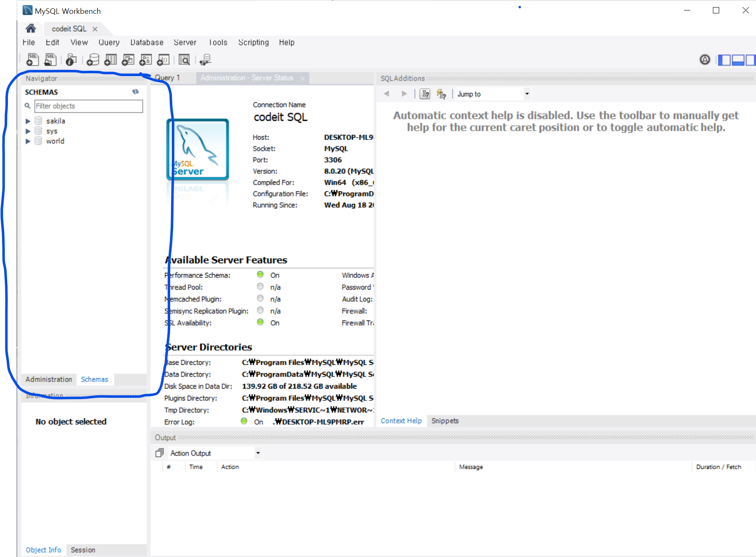Screen dimensions: 756x557
Task: Open the Object Info tab
Action: (x=43, y=550)
